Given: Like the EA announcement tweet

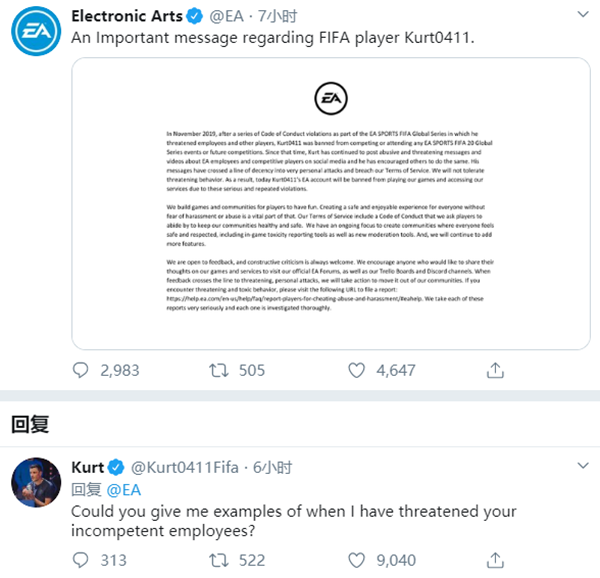Looking at the screenshot, I should click(x=354, y=369).
